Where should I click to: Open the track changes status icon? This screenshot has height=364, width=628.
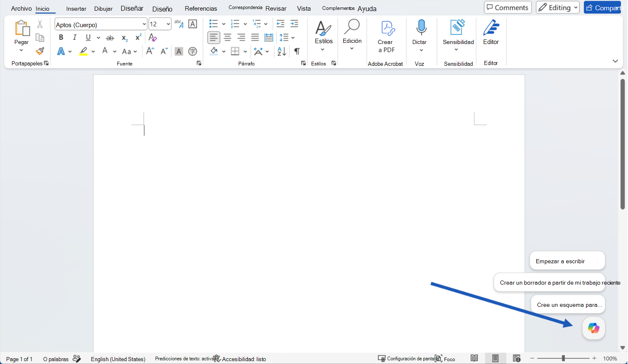[x=77, y=359]
